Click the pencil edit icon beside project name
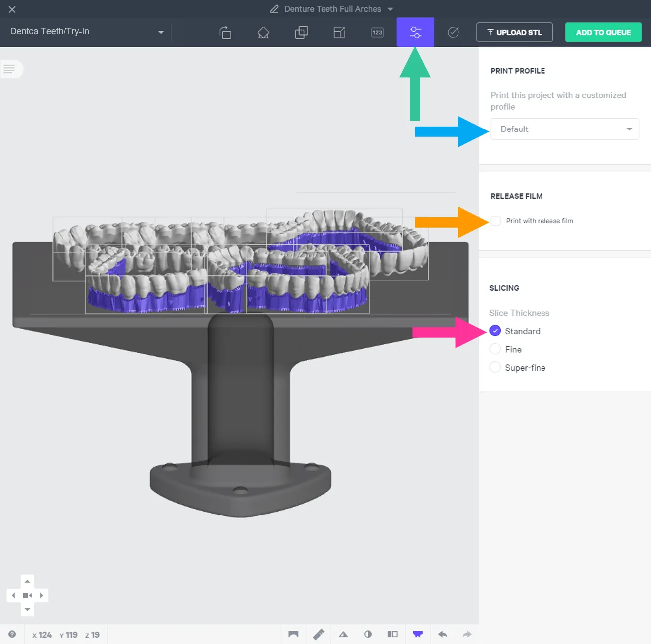Screen dimensions: 651x644 tap(274, 9)
